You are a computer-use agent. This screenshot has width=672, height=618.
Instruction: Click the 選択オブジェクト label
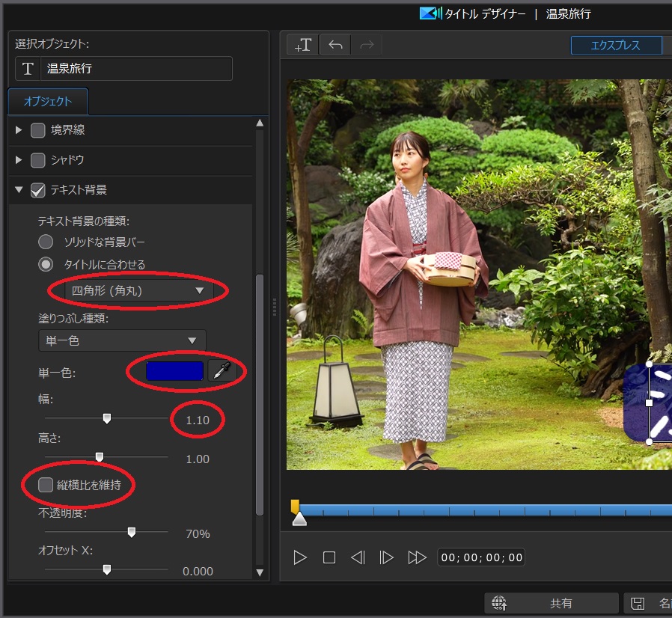click(52, 43)
